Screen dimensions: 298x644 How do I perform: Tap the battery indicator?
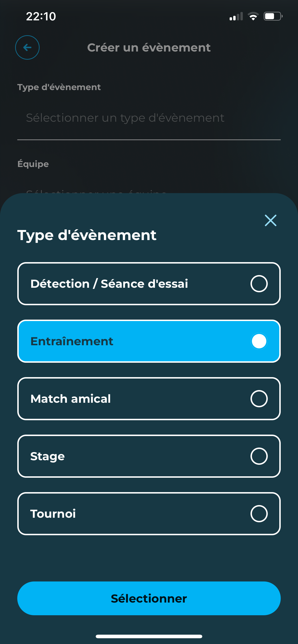pos(273,16)
